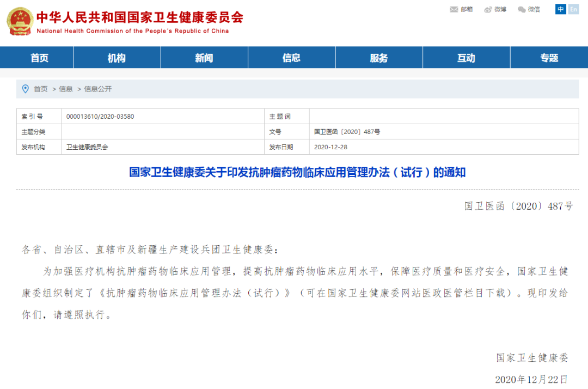This screenshot has width=588, height=389.
Task: Switch language to 中 (Chinese)
Action: 561,9
